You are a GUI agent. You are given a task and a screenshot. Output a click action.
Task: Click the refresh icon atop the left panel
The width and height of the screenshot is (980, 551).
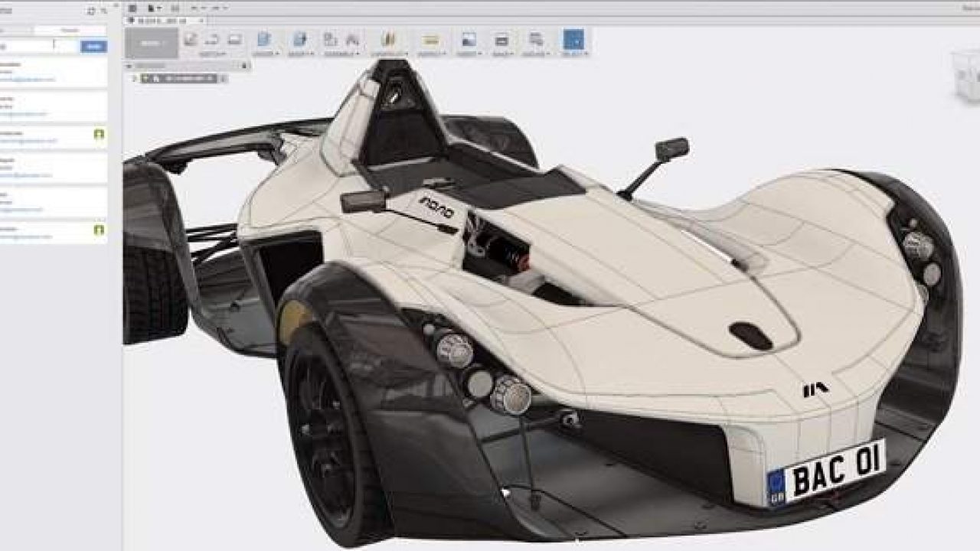point(92,11)
